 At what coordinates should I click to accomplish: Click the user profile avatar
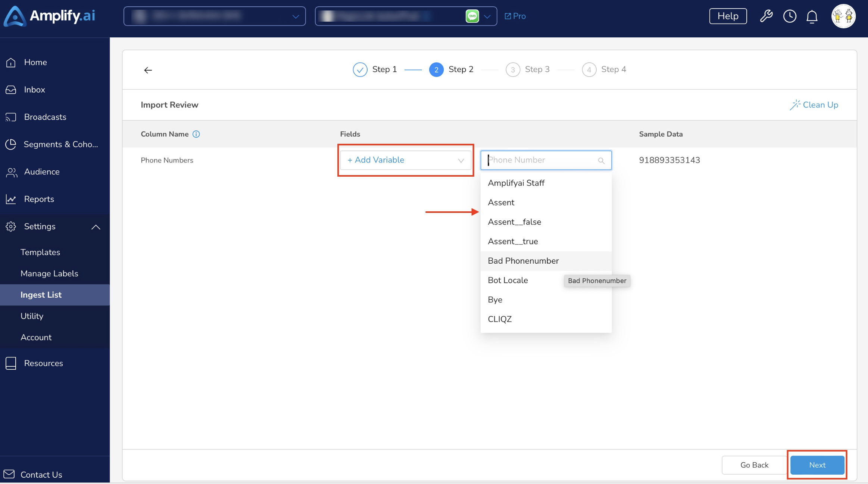[x=843, y=16]
